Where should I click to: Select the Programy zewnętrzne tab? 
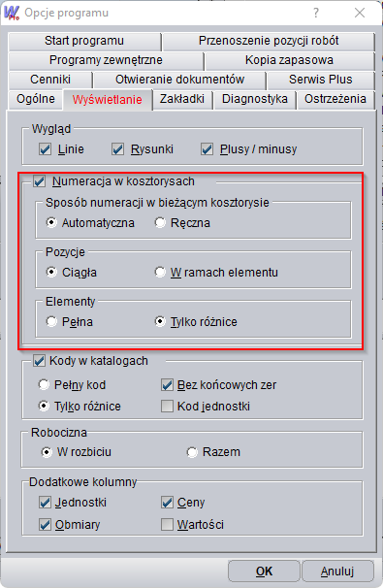tap(106, 60)
